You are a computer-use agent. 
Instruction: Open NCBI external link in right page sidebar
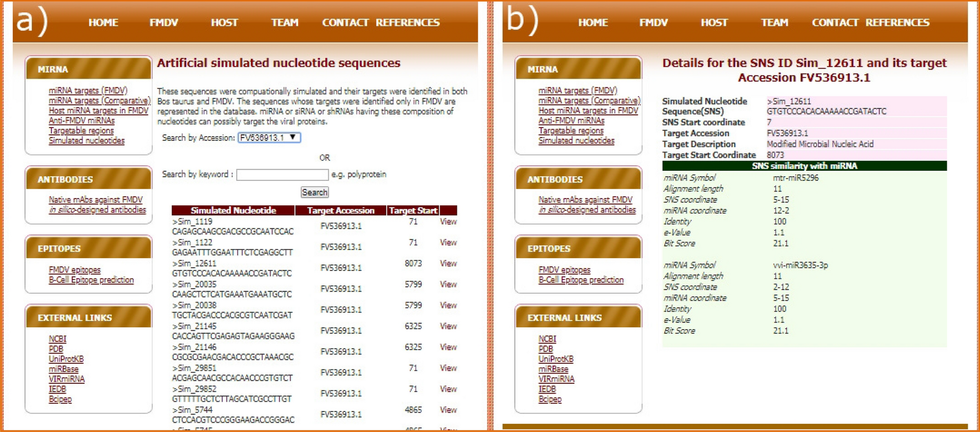click(x=548, y=339)
